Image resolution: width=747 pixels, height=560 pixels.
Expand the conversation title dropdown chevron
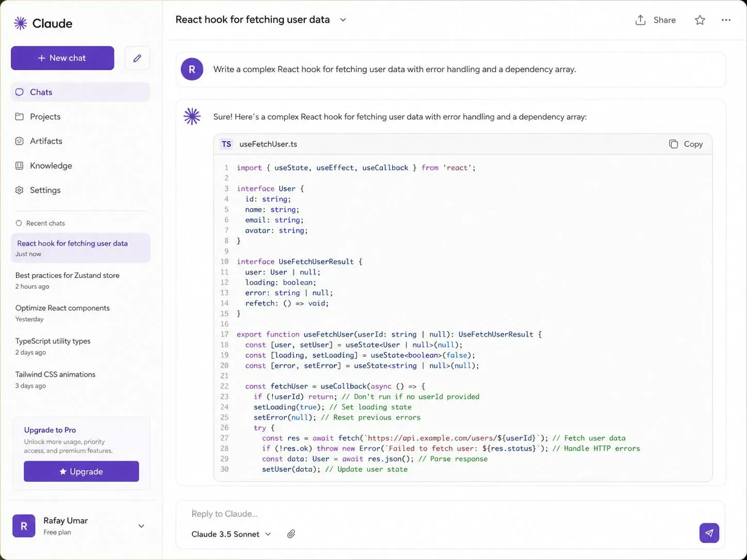click(x=343, y=20)
